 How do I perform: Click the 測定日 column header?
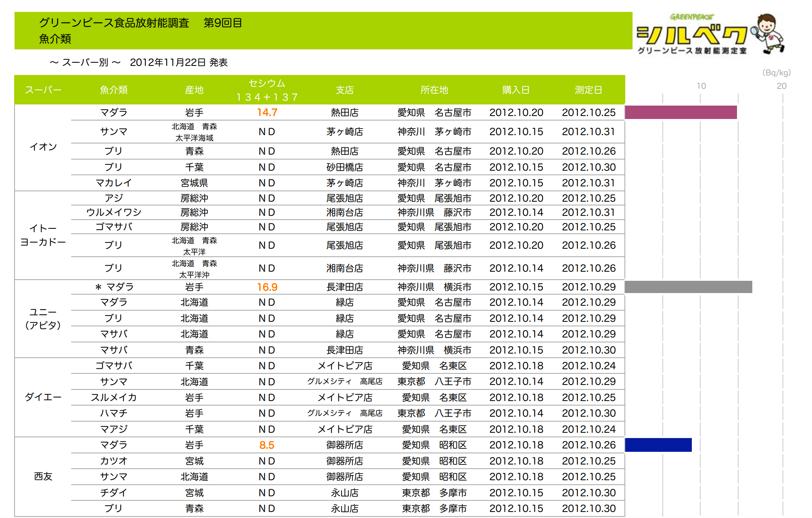[589, 90]
